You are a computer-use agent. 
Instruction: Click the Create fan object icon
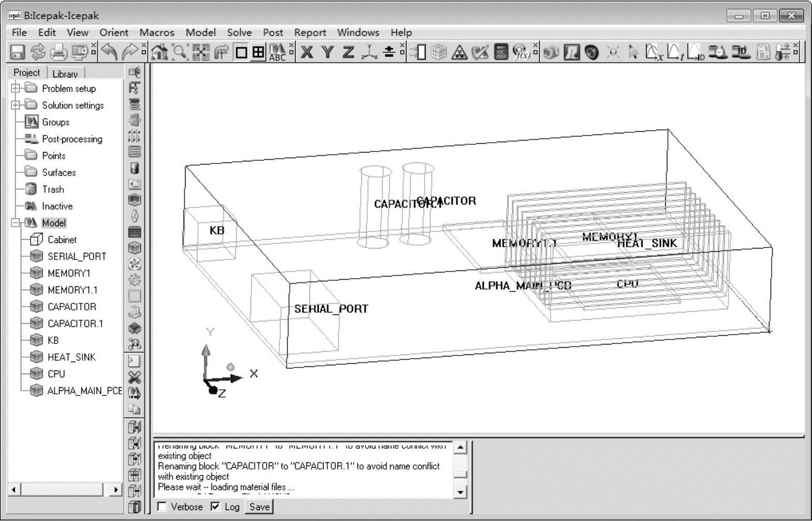point(134,264)
